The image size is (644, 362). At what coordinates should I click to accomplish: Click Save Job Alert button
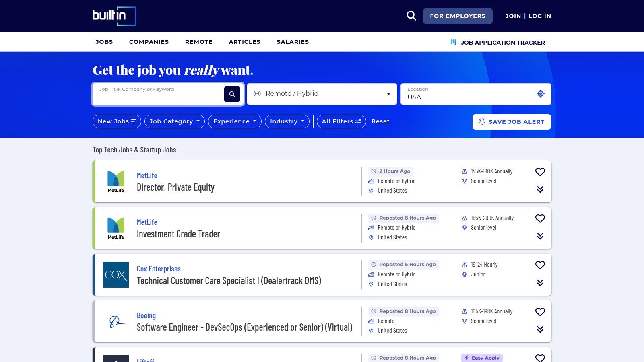click(512, 122)
